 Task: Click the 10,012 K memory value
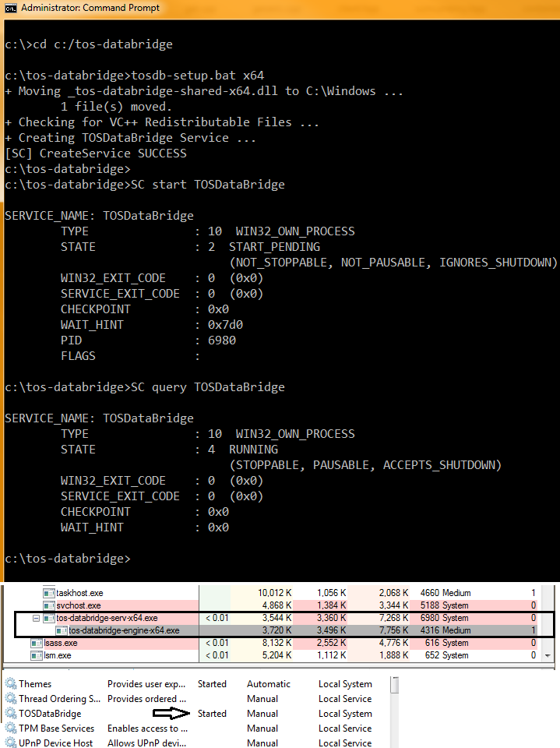[x=275, y=593]
